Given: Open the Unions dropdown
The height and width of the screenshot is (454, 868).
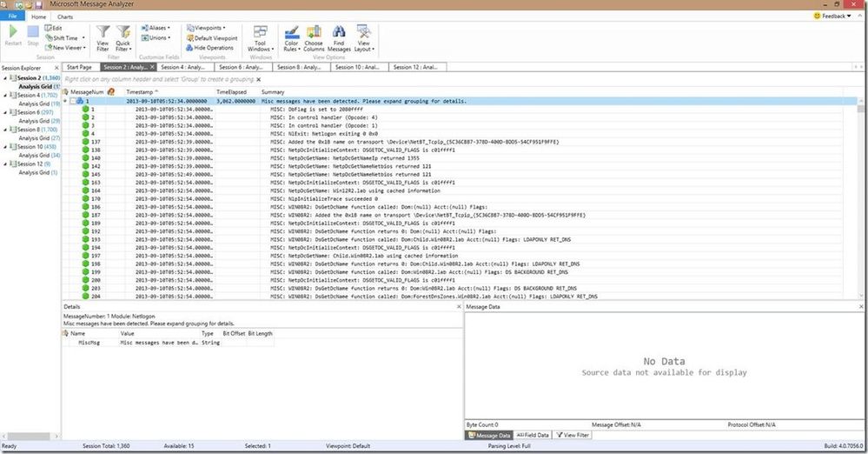Looking at the screenshot, I should tap(156, 37).
